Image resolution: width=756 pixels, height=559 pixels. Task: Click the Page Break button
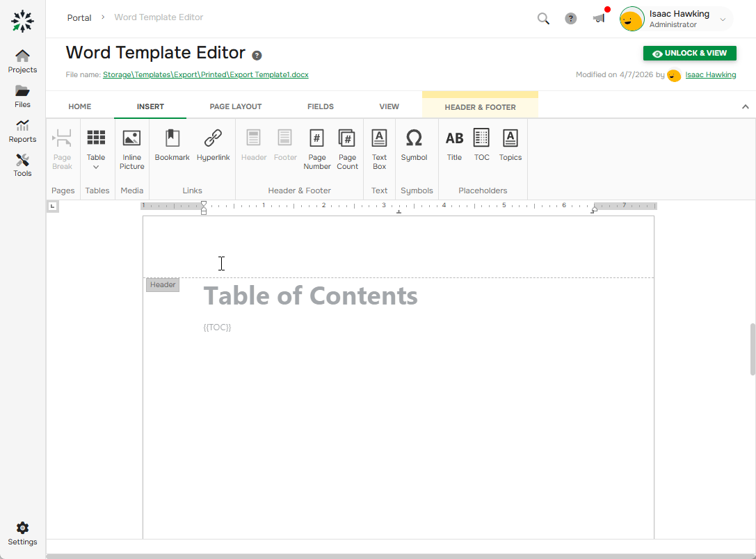click(x=62, y=149)
